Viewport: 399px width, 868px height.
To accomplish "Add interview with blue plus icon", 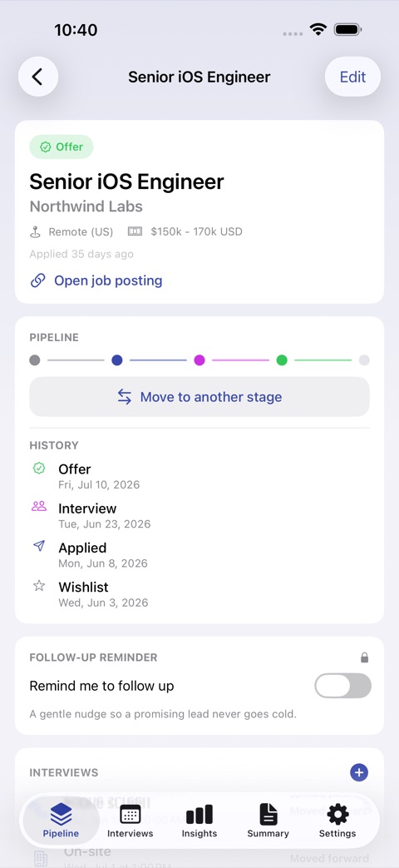I will point(358,772).
